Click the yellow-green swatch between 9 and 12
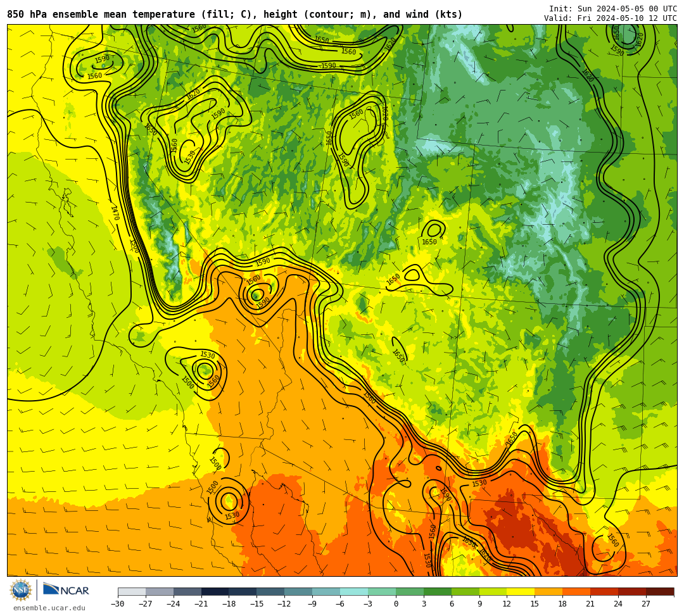This screenshot has height=616, width=684. pos(493,591)
